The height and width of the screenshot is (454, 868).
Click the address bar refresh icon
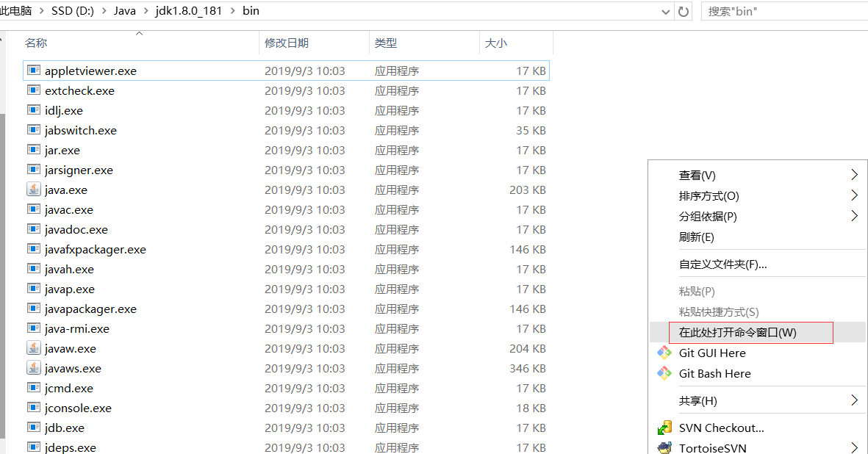(x=684, y=12)
